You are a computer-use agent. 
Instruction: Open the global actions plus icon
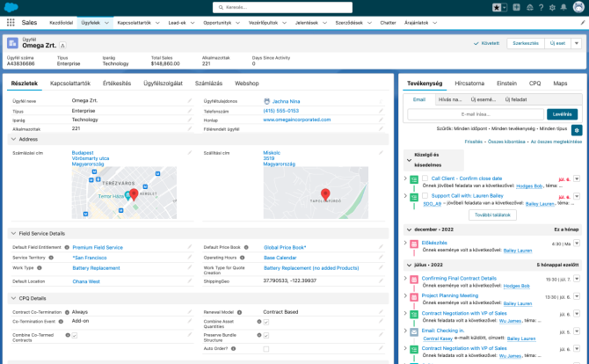pyautogui.click(x=516, y=7)
